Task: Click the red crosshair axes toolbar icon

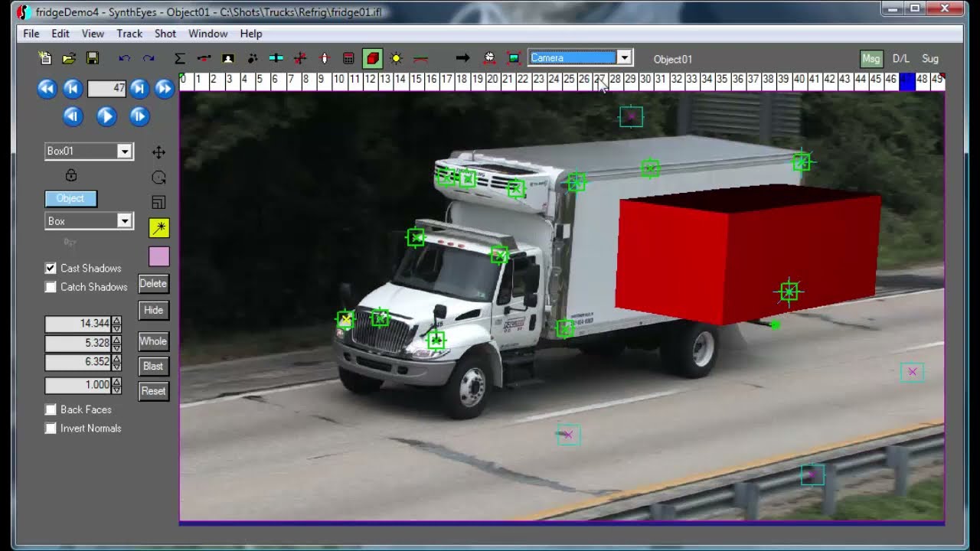Action: pos(300,58)
